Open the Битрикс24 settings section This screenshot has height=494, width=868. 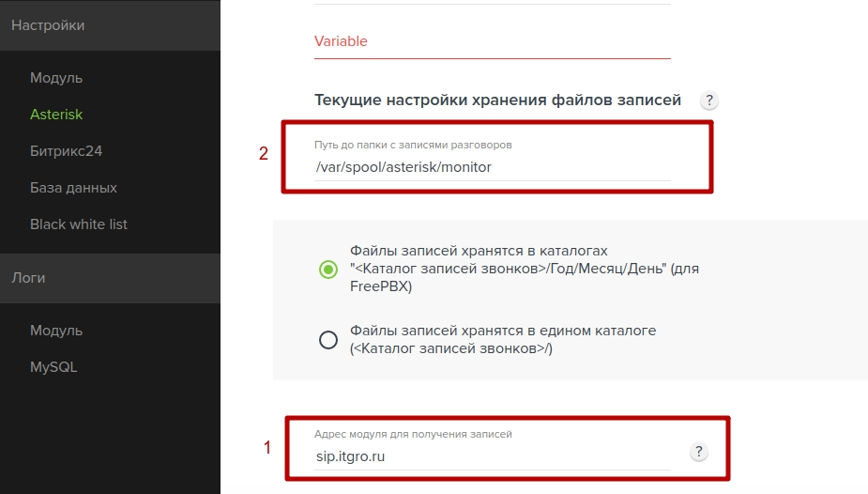pyautogui.click(x=66, y=151)
